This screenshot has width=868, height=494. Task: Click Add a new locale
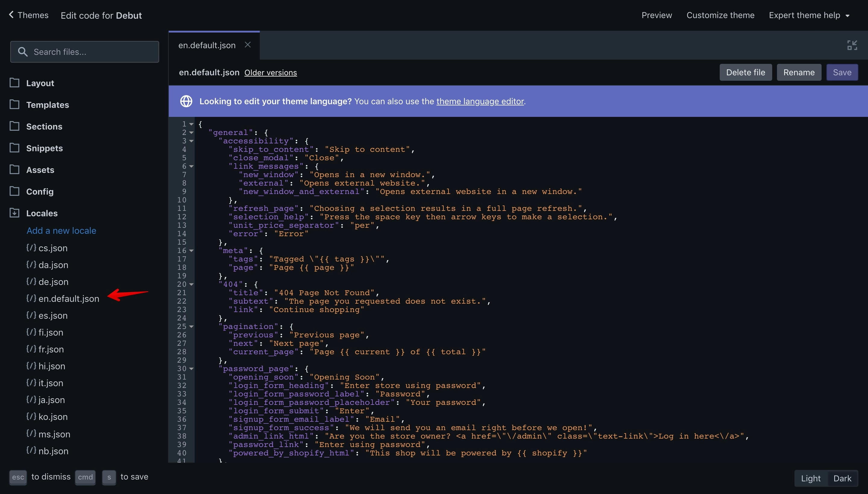tap(61, 231)
